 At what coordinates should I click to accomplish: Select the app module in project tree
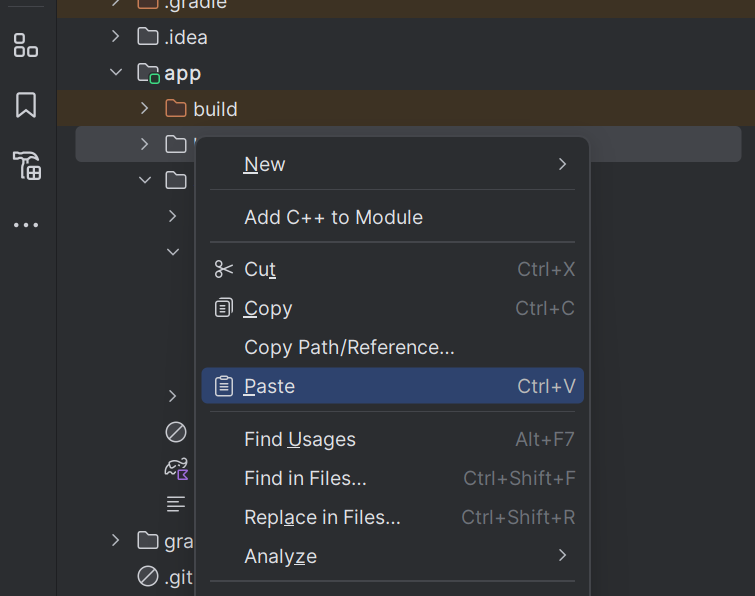pyautogui.click(x=182, y=73)
